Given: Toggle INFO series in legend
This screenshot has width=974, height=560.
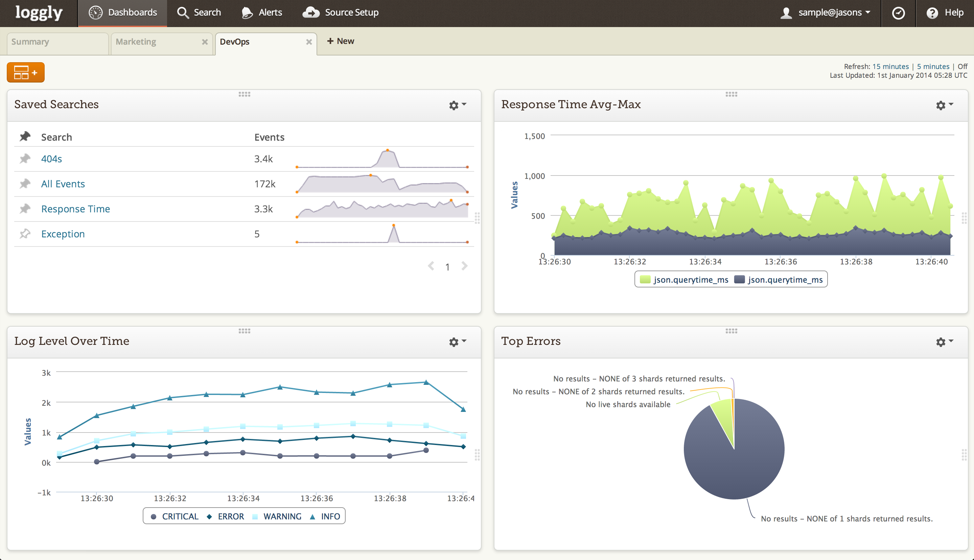Looking at the screenshot, I should pyautogui.click(x=325, y=516).
